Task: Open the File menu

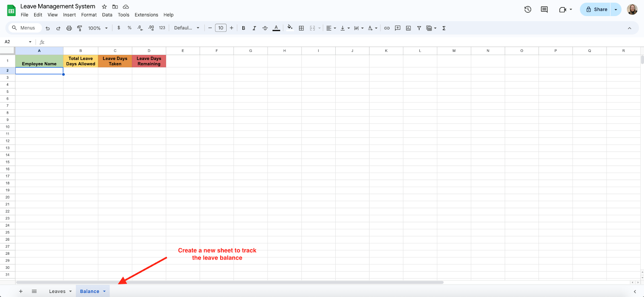Action: [x=25, y=15]
